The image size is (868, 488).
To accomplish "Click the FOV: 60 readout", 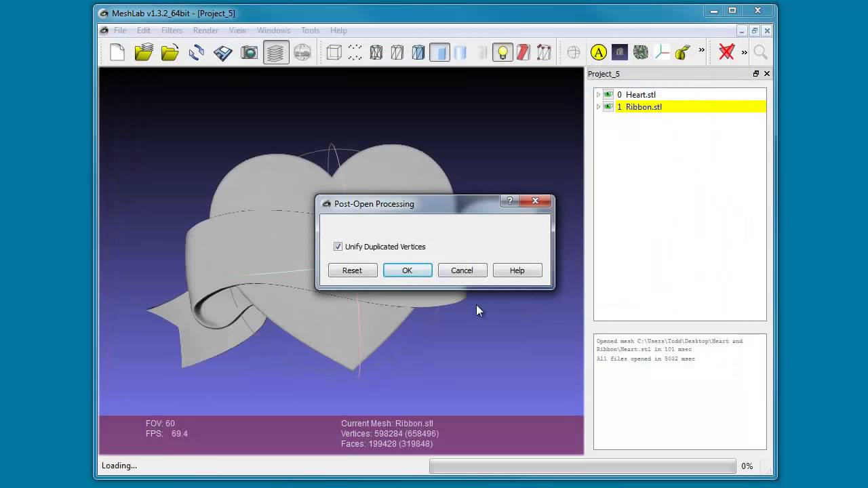I will (x=160, y=424).
